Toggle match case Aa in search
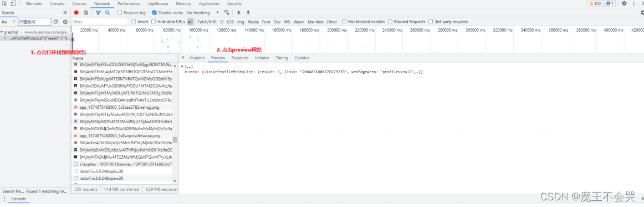The height and width of the screenshot is (207, 644). pyautogui.click(x=4, y=22)
